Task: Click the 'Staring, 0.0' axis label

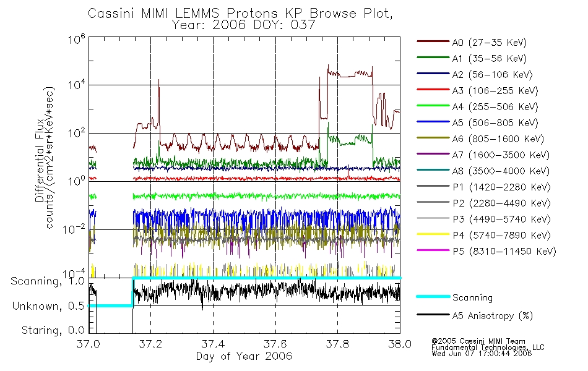Action: 53,330
